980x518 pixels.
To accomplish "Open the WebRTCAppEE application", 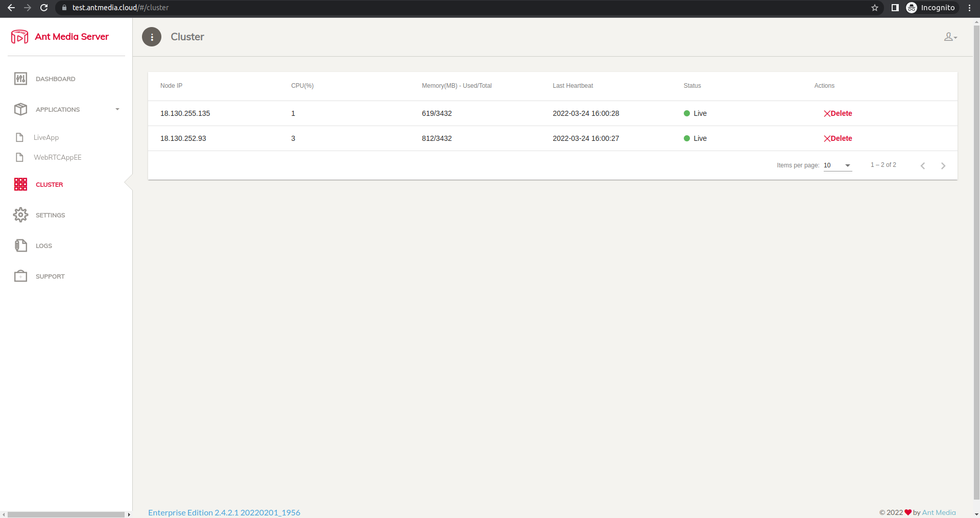I will [x=58, y=157].
